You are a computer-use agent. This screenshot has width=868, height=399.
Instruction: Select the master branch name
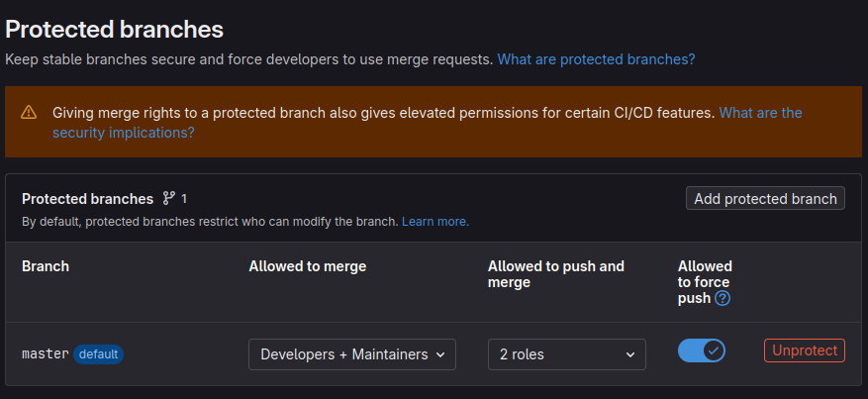pos(45,353)
